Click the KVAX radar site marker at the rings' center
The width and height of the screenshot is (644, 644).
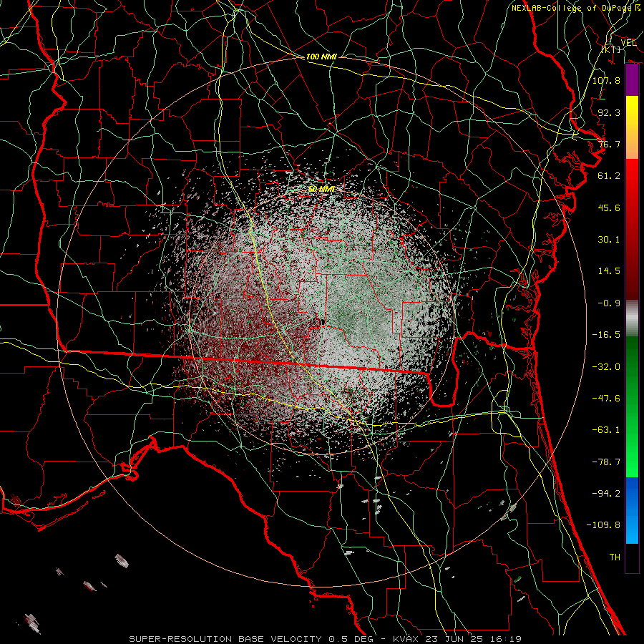tap(323, 323)
